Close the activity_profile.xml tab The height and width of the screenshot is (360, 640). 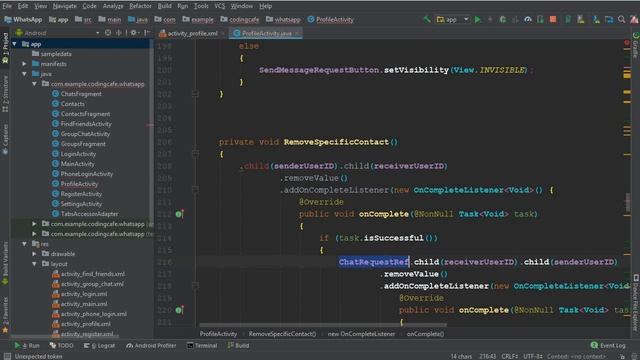(x=222, y=33)
